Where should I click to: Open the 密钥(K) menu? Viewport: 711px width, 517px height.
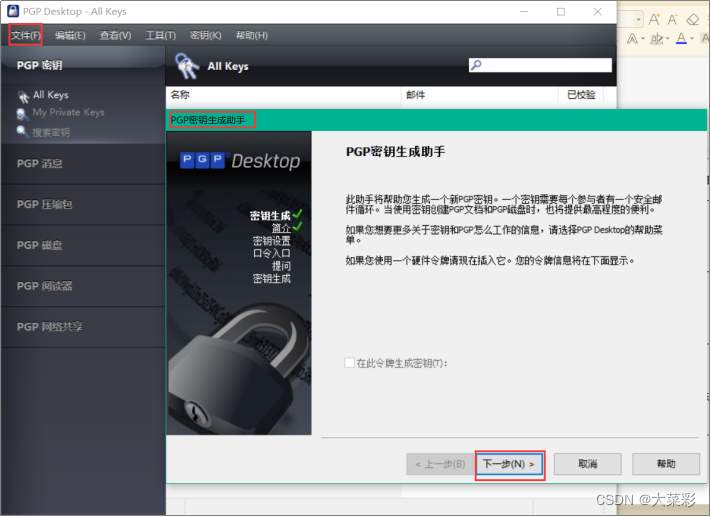206,35
